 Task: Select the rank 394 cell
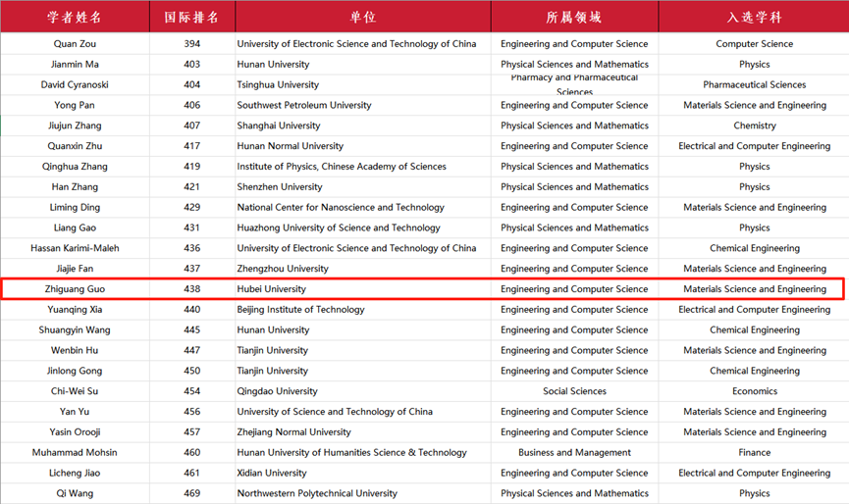click(191, 44)
